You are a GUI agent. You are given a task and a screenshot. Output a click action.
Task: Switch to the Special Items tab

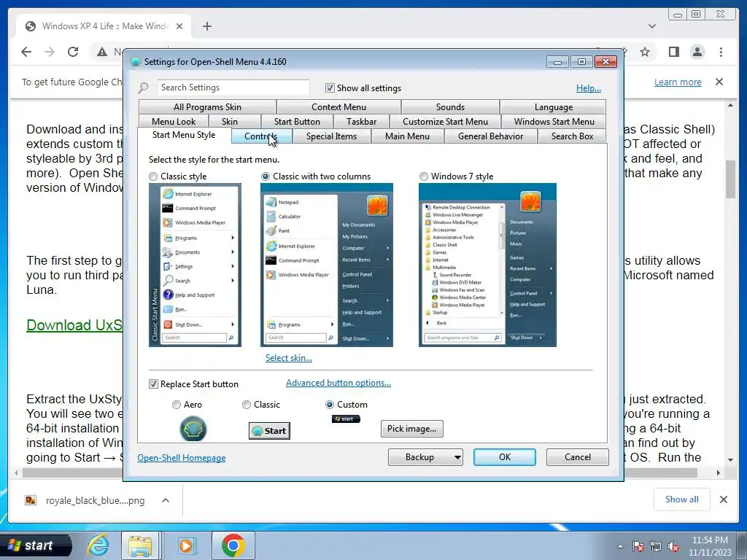tap(331, 136)
